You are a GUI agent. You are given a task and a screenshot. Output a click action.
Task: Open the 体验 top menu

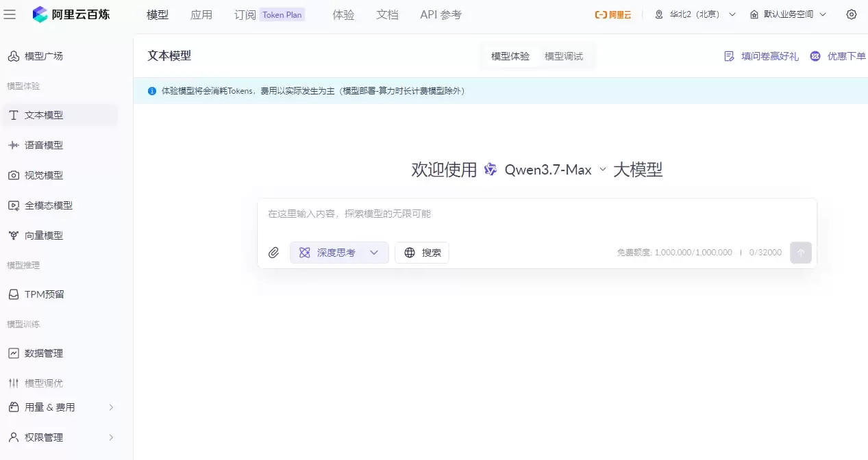(x=344, y=14)
